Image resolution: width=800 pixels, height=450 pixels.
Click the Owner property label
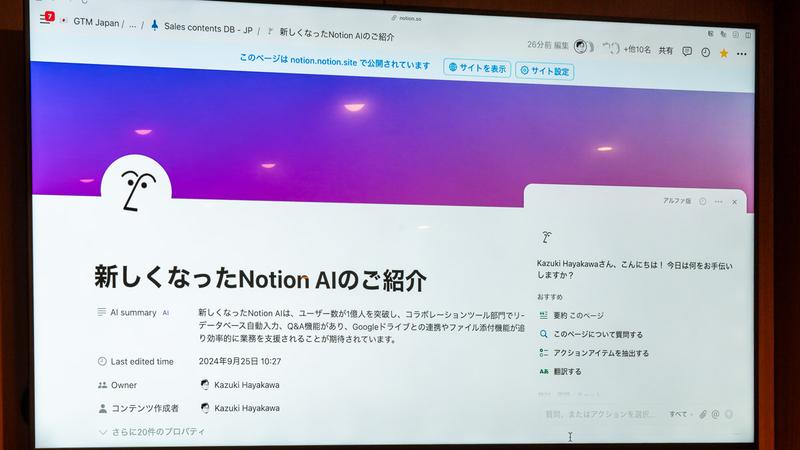(117, 385)
